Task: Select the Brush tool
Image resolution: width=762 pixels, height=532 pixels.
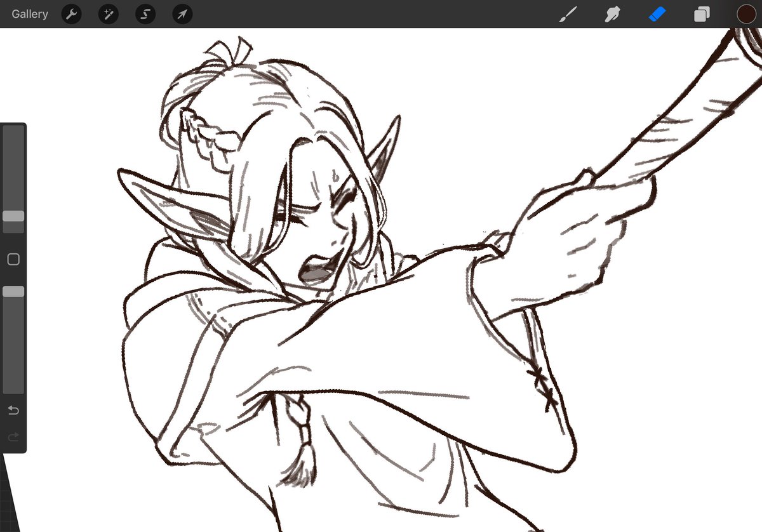Action: click(x=567, y=14)
